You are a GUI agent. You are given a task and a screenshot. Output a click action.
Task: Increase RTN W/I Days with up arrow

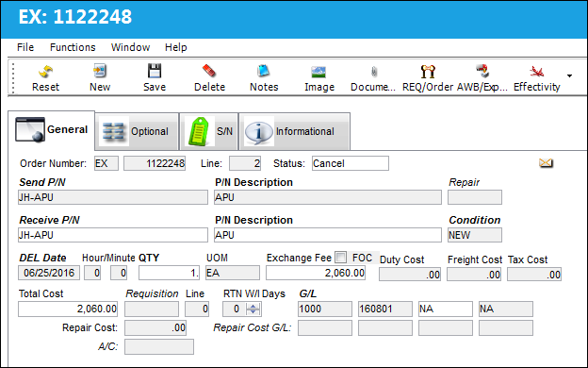pos(253,306)
